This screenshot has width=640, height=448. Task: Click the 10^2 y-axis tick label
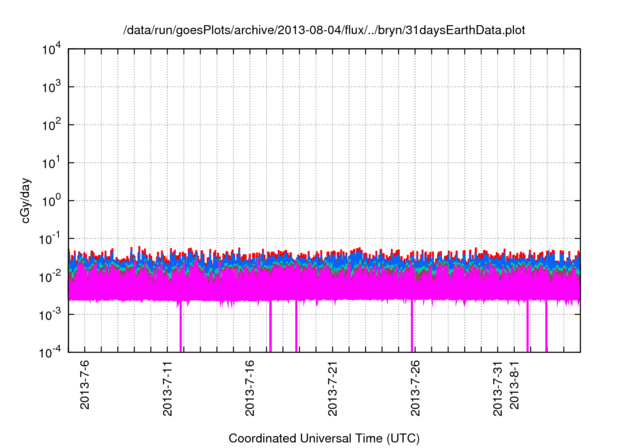coord(52,125)
